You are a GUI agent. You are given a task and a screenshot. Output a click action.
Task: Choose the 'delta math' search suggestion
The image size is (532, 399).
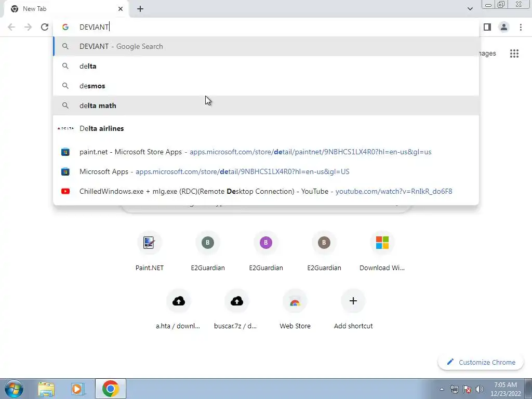(266, 105)
